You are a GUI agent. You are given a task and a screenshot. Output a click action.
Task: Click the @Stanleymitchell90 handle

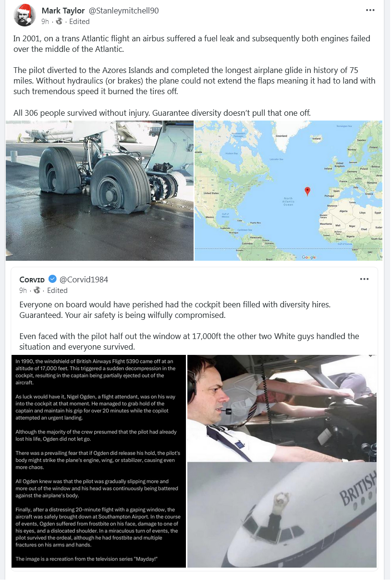123,11
